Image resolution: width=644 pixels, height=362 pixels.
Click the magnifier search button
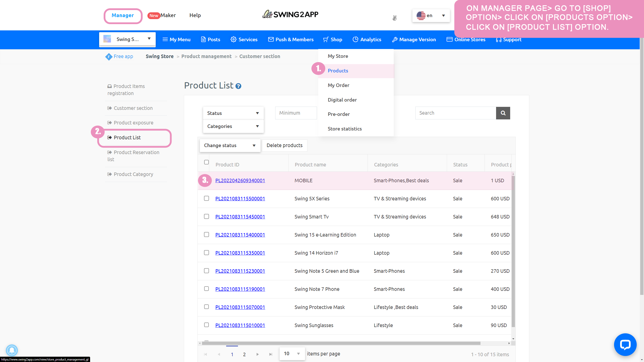point(503,113)
